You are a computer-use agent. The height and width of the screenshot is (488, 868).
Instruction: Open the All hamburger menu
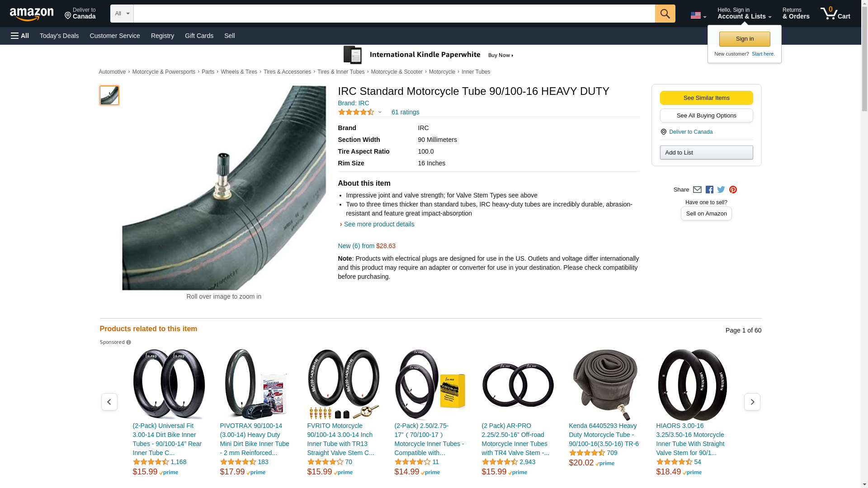pyautogui.click(x=20, y=36)
